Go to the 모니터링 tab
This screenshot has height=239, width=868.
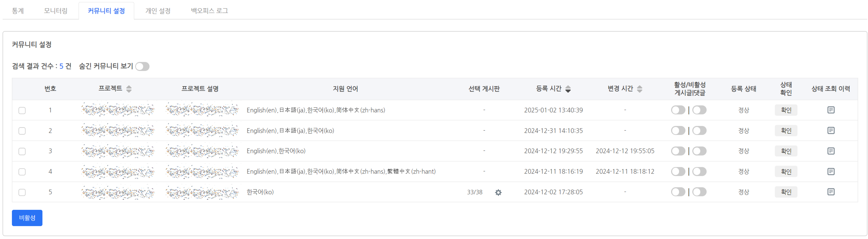56,11
